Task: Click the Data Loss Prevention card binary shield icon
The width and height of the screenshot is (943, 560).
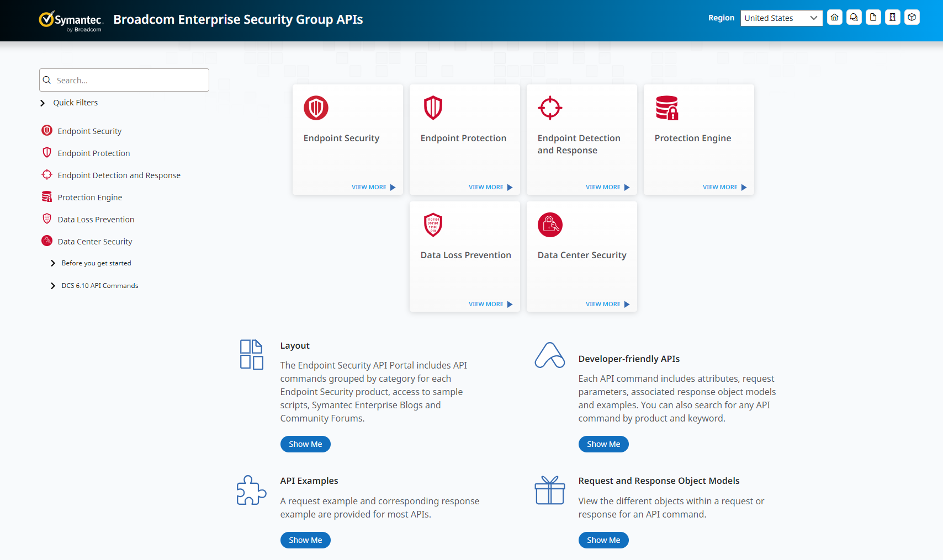Action: 433,225
